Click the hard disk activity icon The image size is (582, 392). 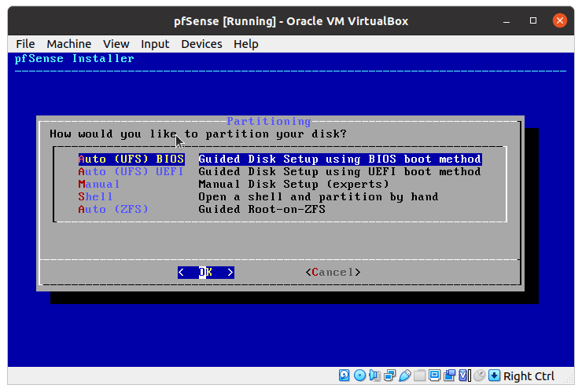(344, 376)
